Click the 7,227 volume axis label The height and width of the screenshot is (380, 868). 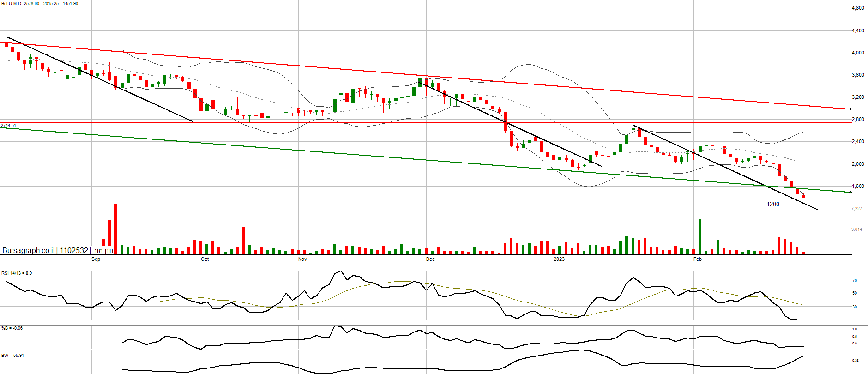[x=856, y=209]
